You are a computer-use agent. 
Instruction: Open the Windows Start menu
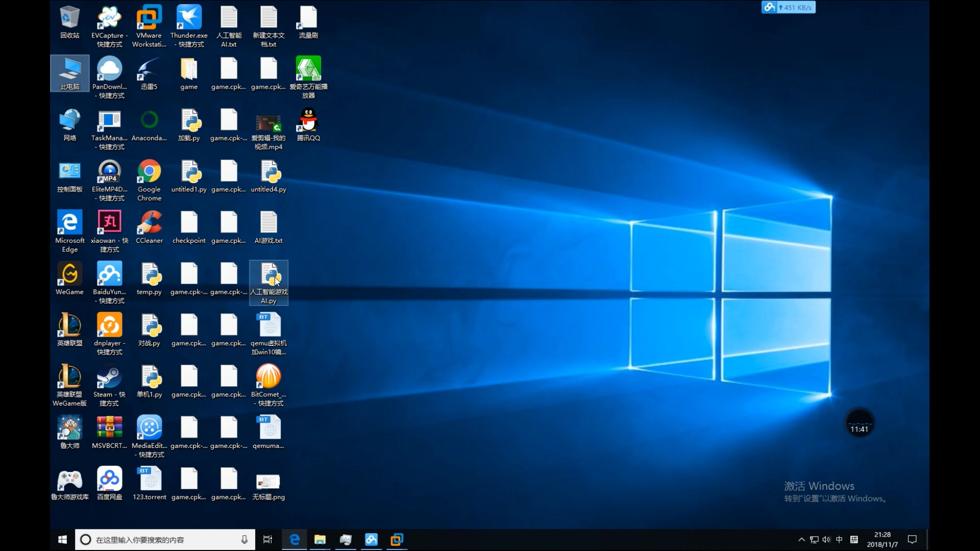(x=62, y=539)
